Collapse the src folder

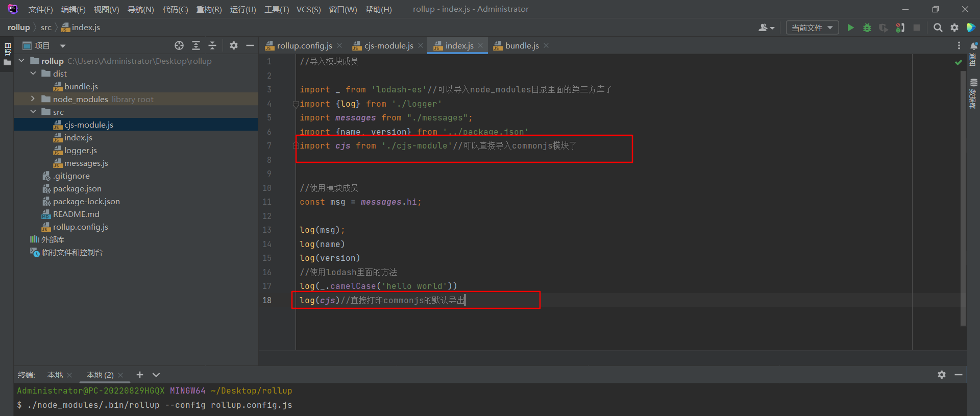click(x=33, y=112)
